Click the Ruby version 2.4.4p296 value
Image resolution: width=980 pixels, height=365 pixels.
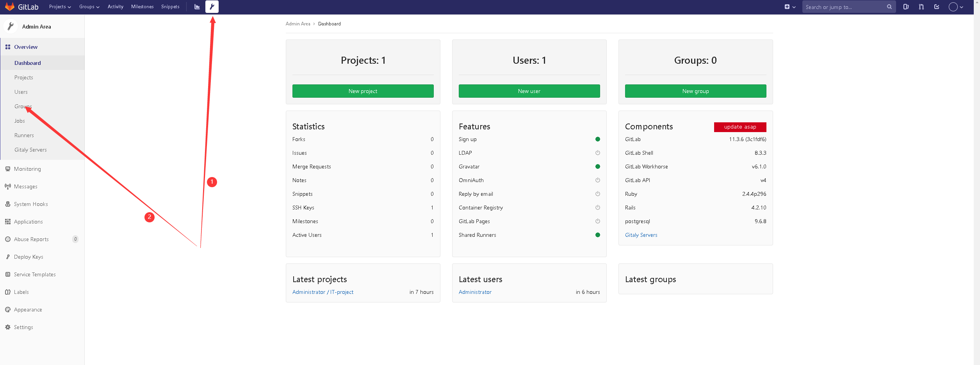pos(754,194)
